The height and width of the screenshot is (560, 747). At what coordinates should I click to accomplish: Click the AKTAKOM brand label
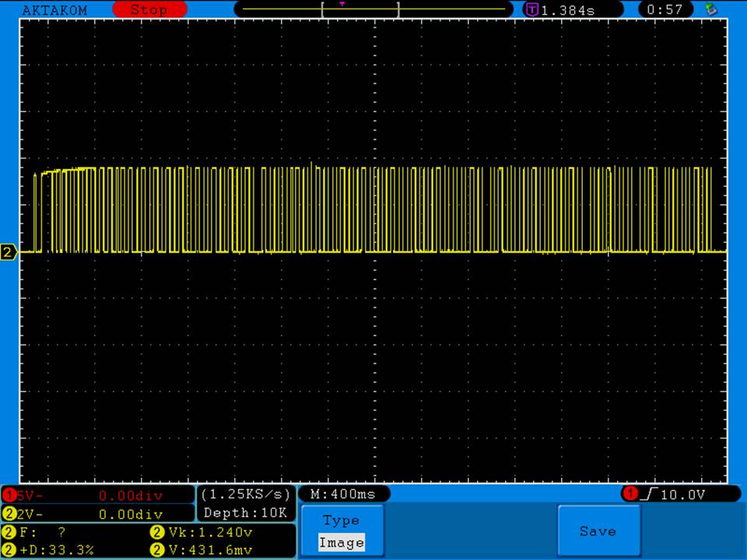54,10
